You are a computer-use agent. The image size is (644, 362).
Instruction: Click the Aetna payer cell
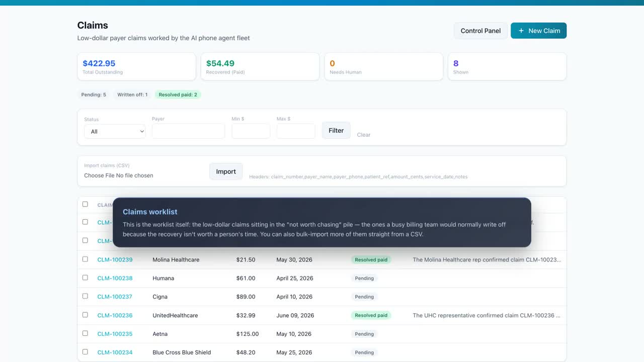tap(160, 334)
